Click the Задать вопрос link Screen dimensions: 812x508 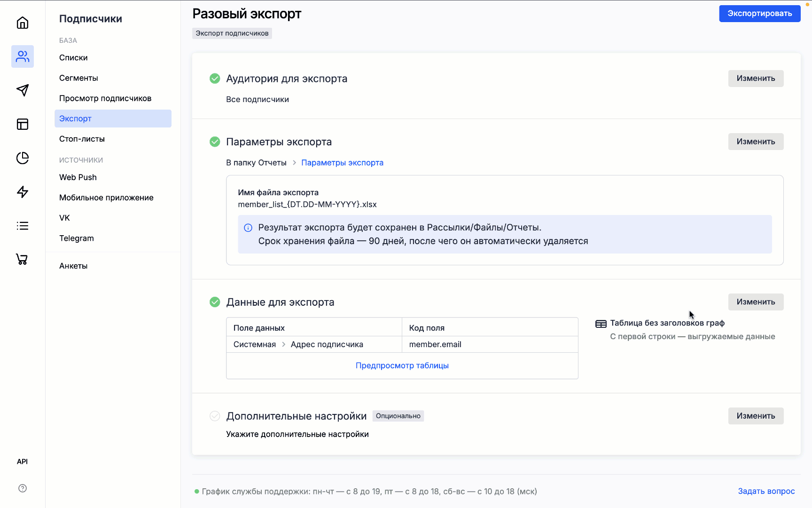point(766,491)
